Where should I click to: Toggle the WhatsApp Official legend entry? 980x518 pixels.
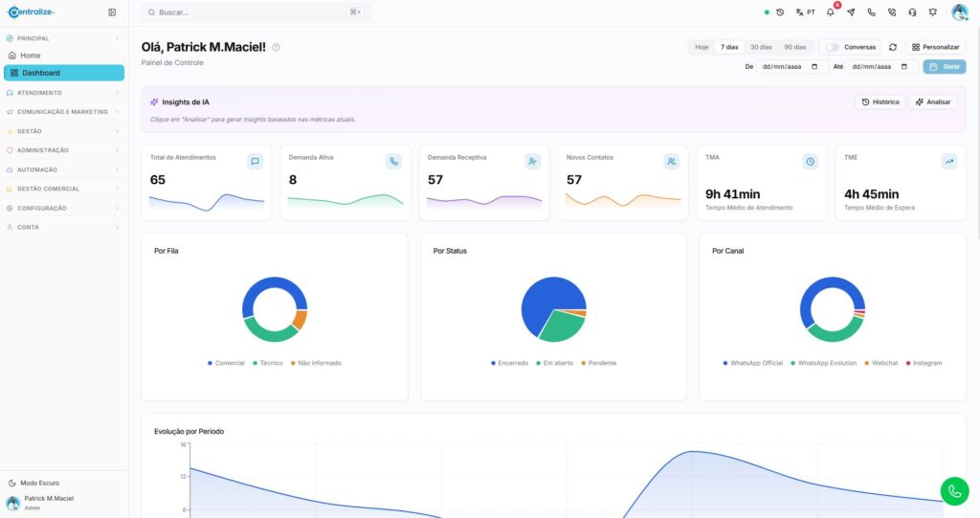(752, 363)
